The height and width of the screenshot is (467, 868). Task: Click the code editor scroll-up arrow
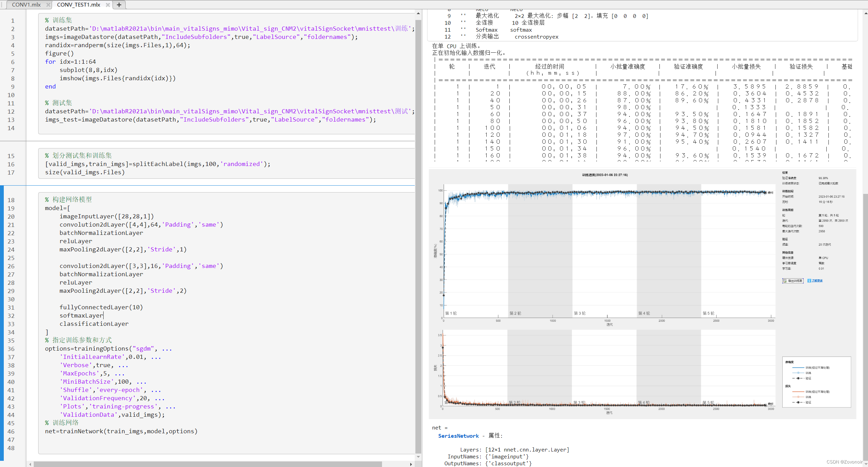(x=418, y=13)
